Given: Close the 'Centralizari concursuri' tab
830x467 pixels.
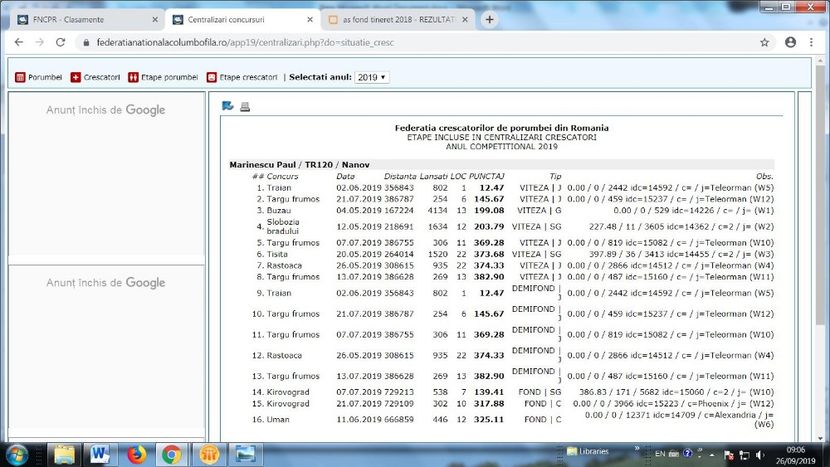Looking at the screenshot, I should point(308,19).
